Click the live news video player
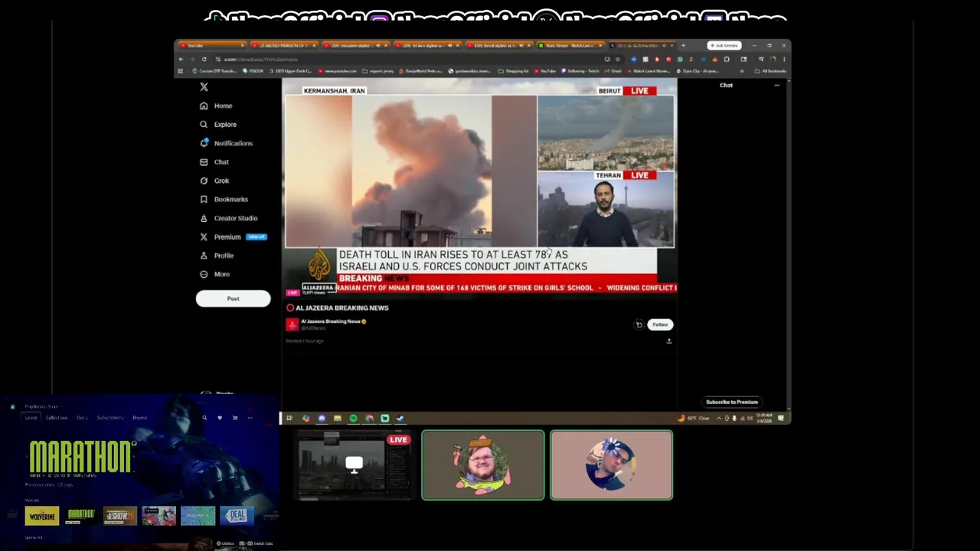 point(479,187)
